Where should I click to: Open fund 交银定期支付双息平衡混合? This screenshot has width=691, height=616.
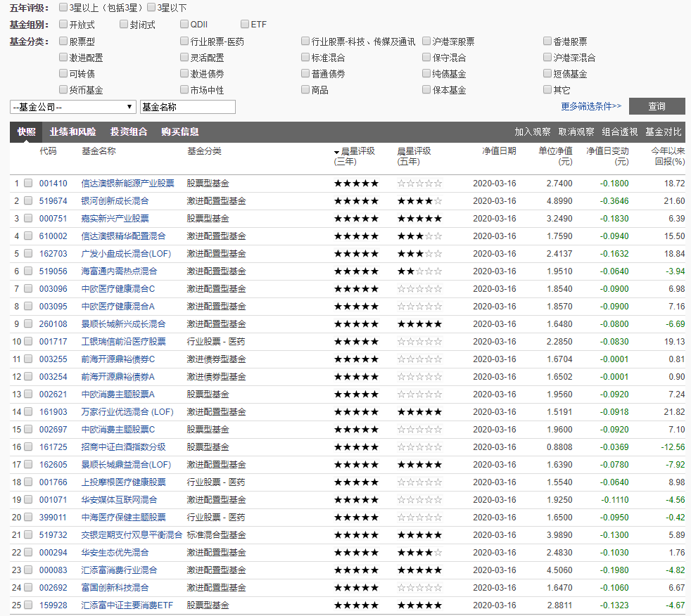click(132, 535)
